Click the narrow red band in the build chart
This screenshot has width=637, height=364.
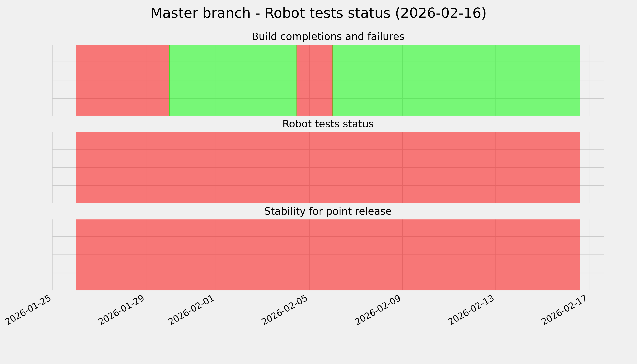315,80
